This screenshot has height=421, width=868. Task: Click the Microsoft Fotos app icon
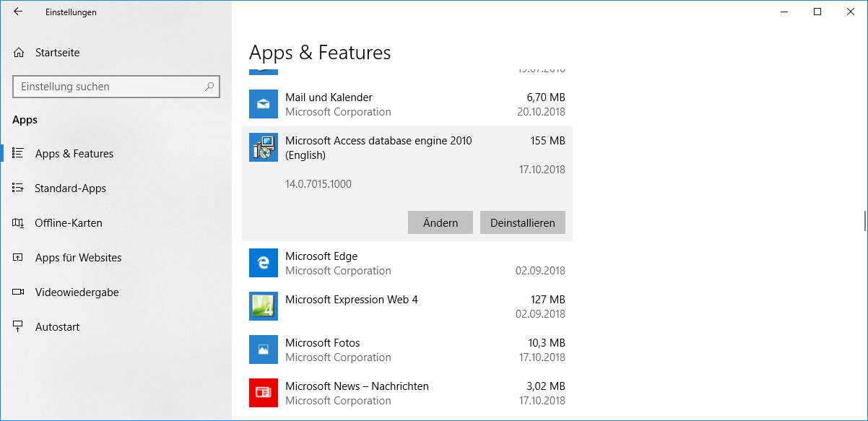[x=263, y=350]
